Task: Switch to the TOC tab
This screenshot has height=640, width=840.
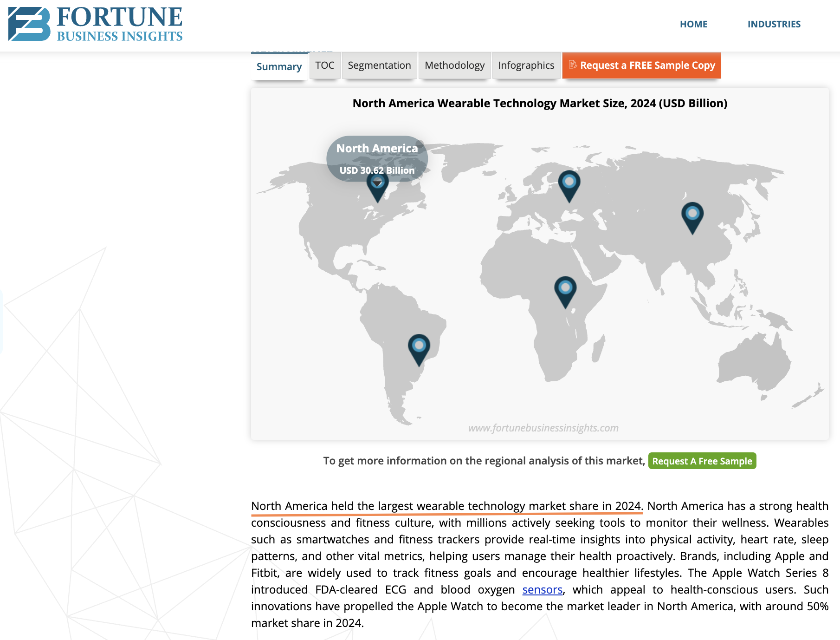Action: pos(325,65)
